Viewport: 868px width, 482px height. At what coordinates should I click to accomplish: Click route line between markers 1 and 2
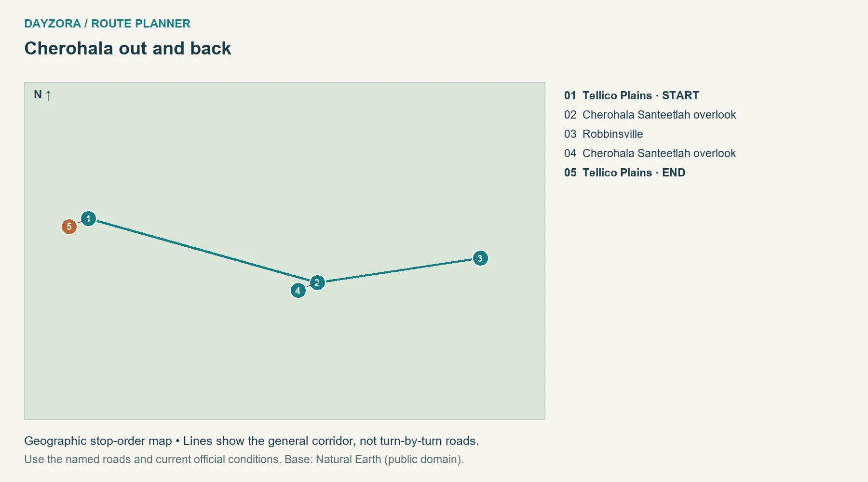[x=203, y=251]
